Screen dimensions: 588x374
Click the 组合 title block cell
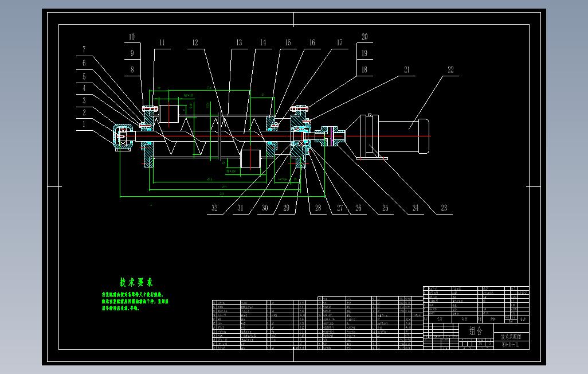point(476,331)
